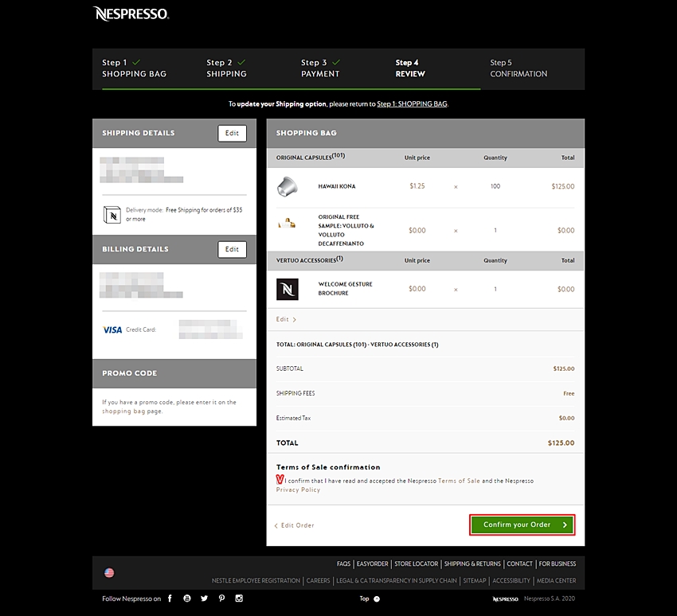The height and width of the screenshot is (616, 677).
Task: Tick the Terms of Sale confirmation checkbox
Action: (x=280, y=479)
